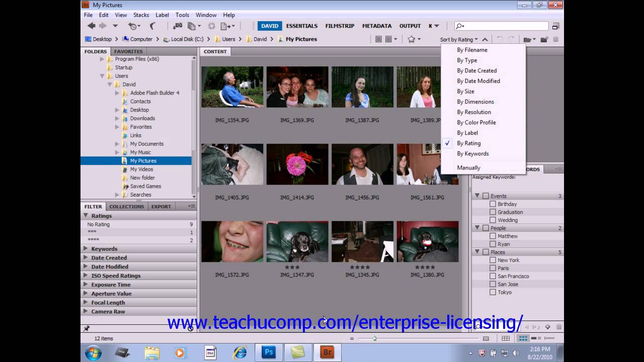
Task: Switch to view content as list
Action: point(549,338)
